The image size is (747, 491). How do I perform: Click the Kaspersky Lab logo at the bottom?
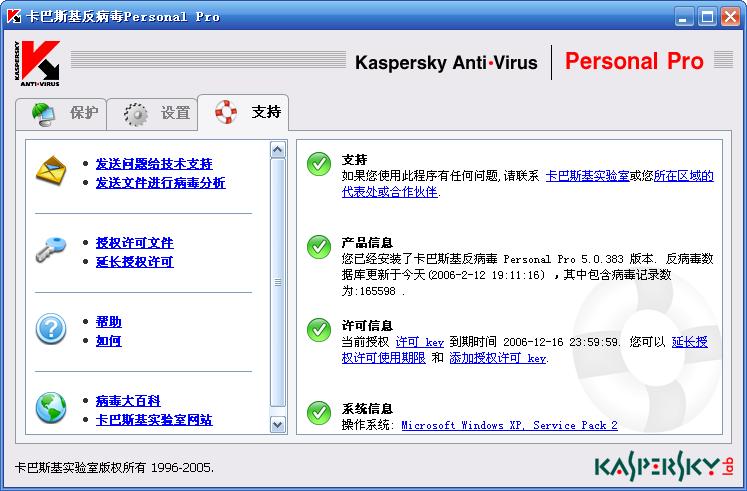coord(664,466)
